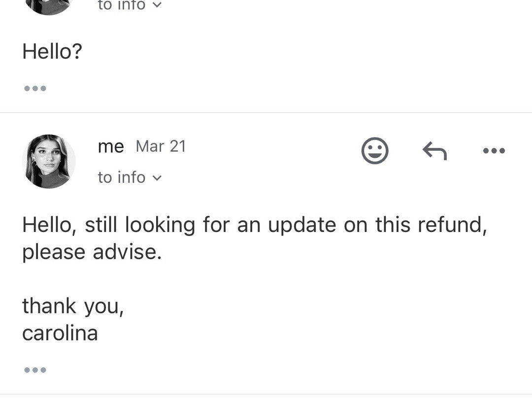Viewport: 532px width, 398px height.
Task: Expand the recipient chevron in the top message
Action: [x=157, y=5]
